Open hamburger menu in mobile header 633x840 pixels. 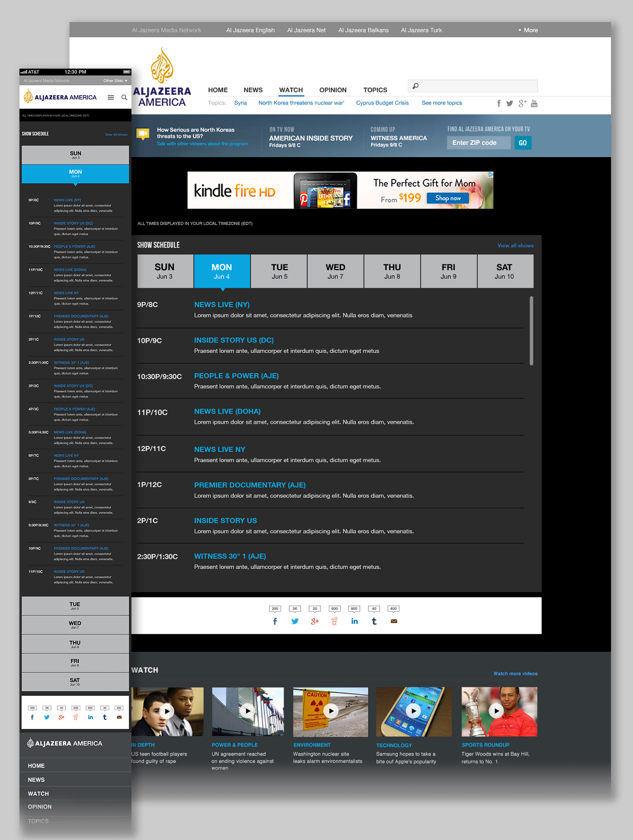(111, 97)
